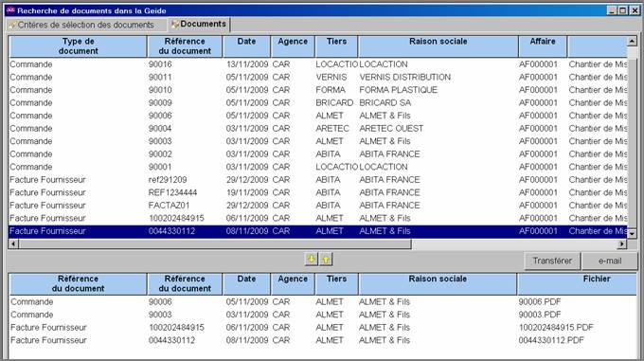
Task: Sort by Type de document header in upper table
Action: click(x=78, y=46)
